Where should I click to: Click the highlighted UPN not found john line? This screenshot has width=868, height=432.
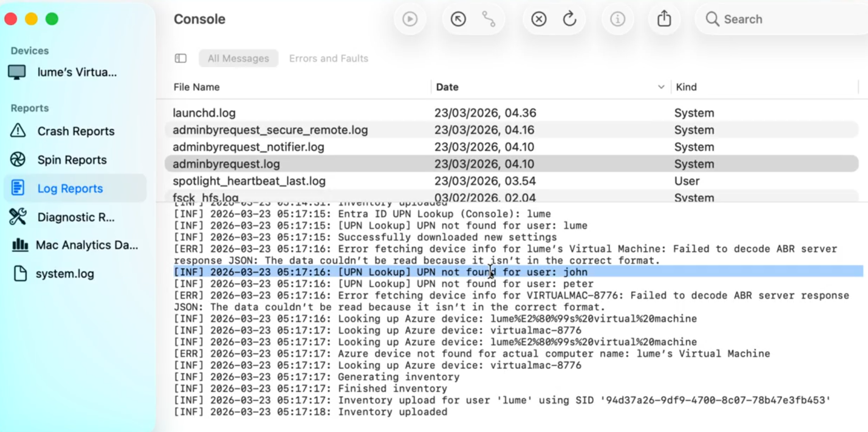coord(518,272)
